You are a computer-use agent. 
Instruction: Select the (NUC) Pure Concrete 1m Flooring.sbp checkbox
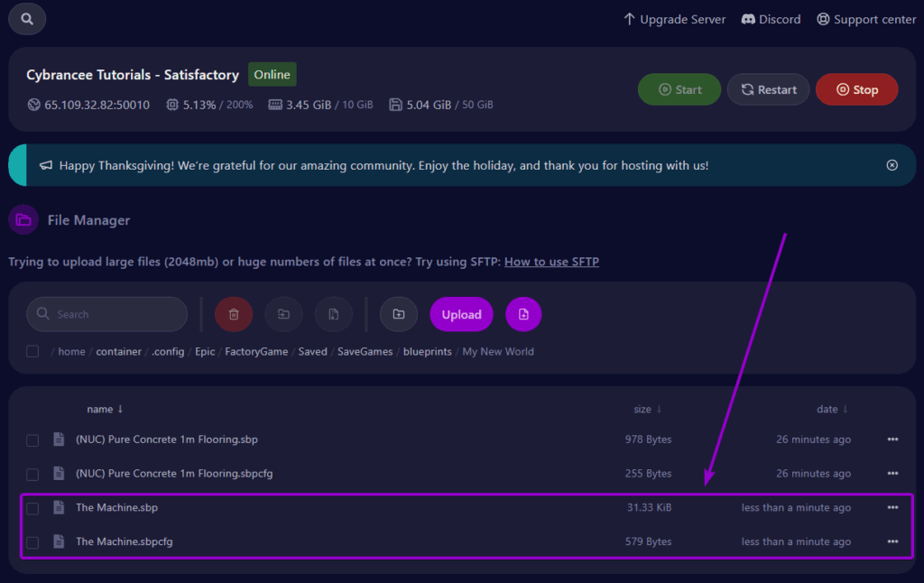click(x=32, y=440)
